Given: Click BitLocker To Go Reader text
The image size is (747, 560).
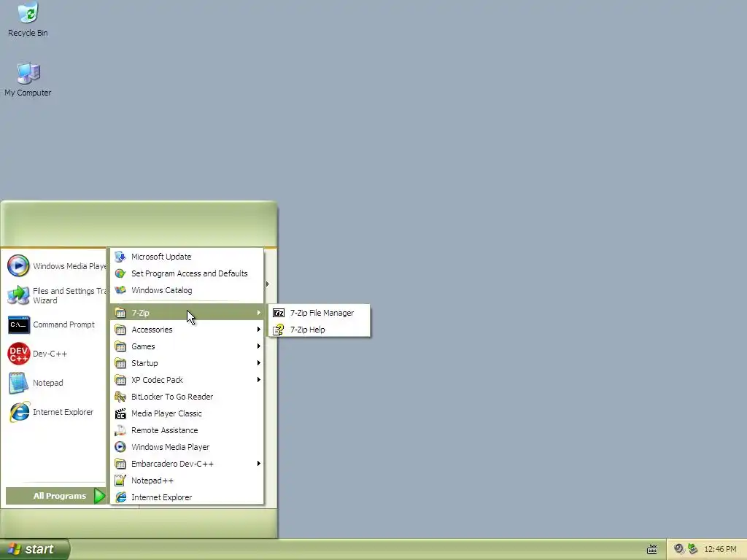Looking at the screenshot, I should tap(172, 397).
